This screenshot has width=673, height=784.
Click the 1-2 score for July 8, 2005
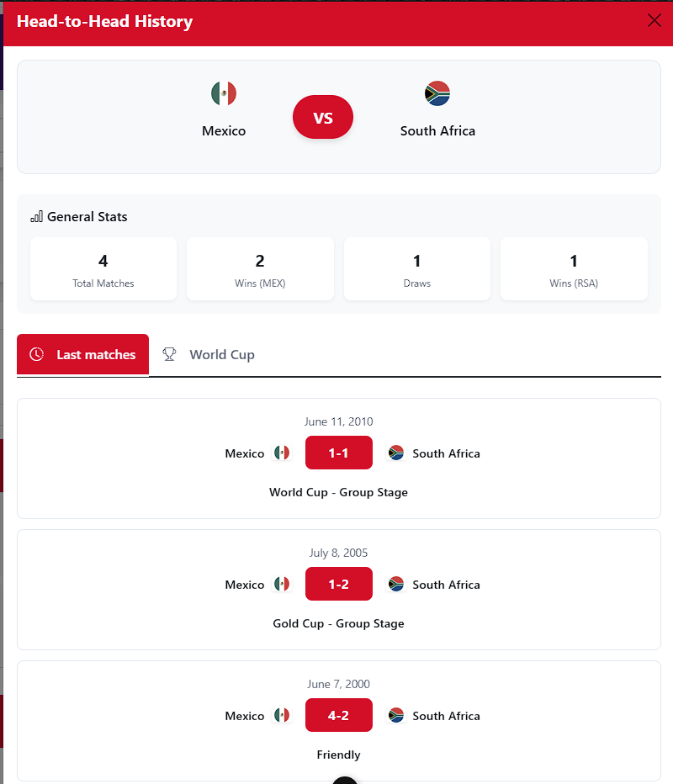coord(338,585)
